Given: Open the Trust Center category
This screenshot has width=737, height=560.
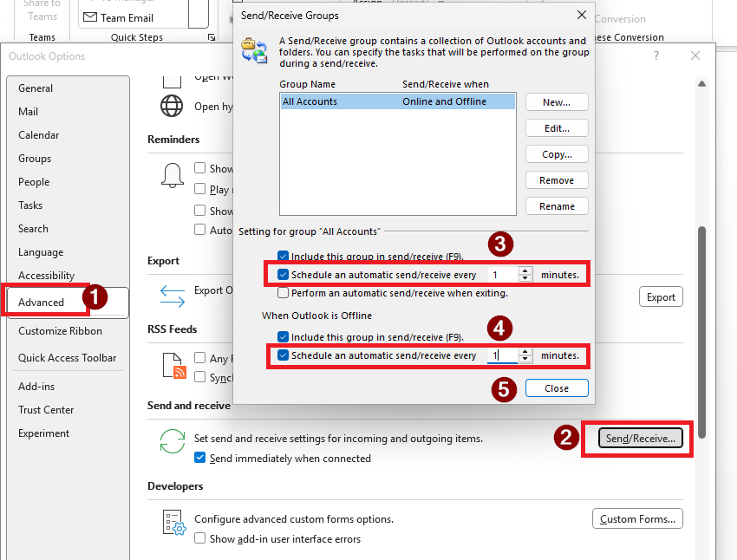Looking at the screenshot, I should [x=68, y=410].
